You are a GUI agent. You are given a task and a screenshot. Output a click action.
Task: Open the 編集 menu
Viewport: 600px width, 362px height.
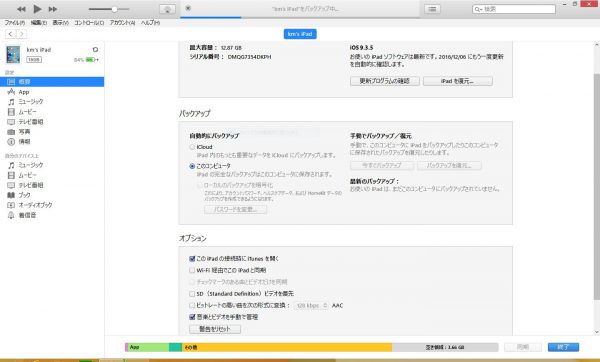tap(39, 23)
